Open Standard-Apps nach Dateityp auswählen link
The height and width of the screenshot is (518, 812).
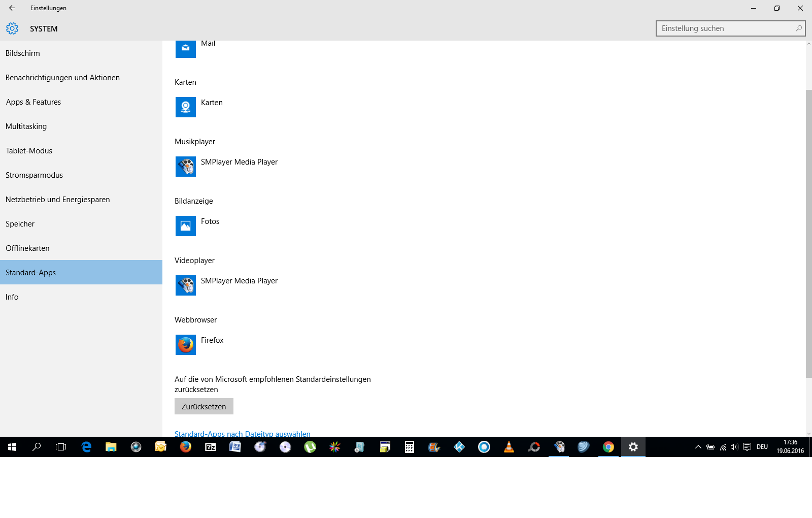(243, 434)
